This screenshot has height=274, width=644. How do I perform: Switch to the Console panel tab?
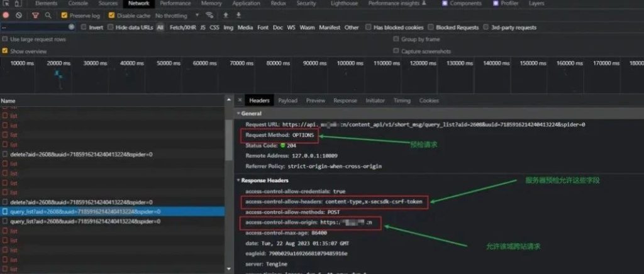[x=77, y=4]
